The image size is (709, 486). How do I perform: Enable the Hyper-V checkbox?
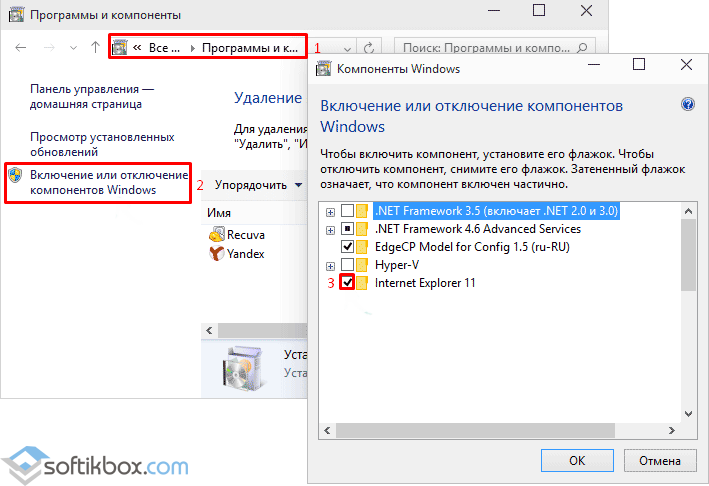(347, 265)
